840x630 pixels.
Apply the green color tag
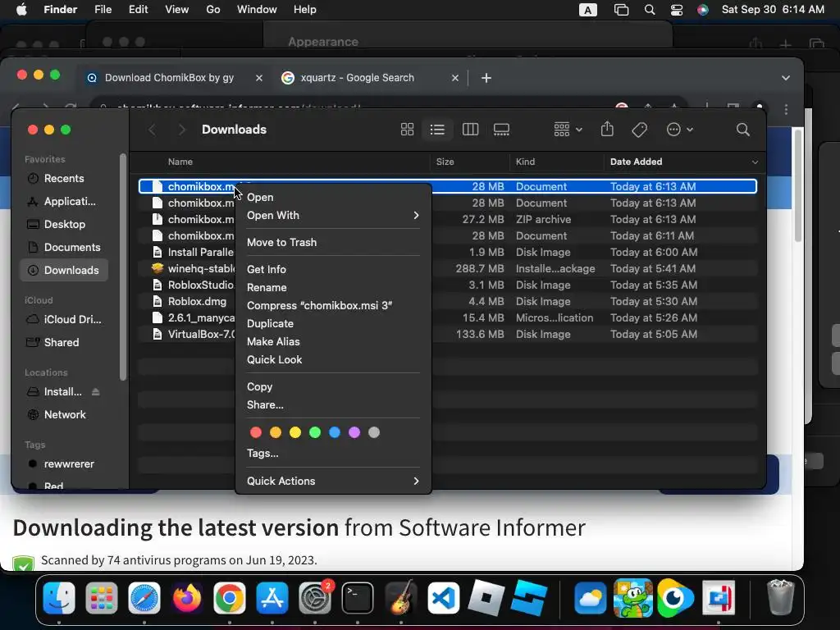pos(315,432)
